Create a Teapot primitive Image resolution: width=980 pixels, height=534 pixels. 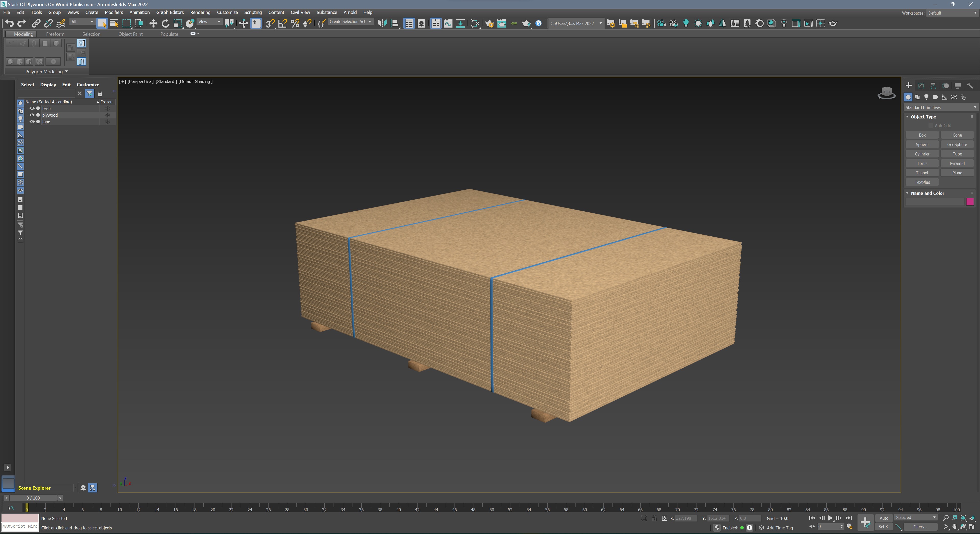coord(922,173)
